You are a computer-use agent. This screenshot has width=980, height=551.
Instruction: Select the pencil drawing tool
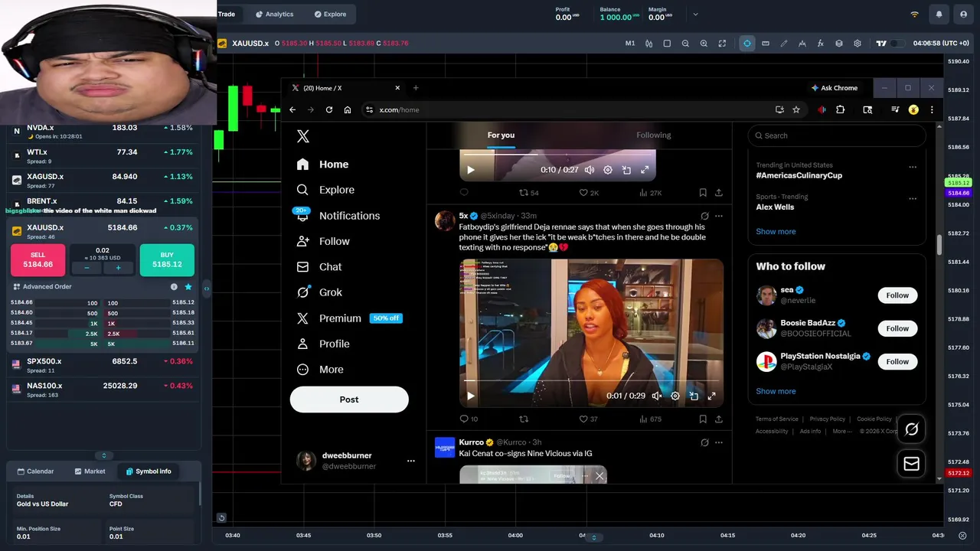click(x=784, y=44)
